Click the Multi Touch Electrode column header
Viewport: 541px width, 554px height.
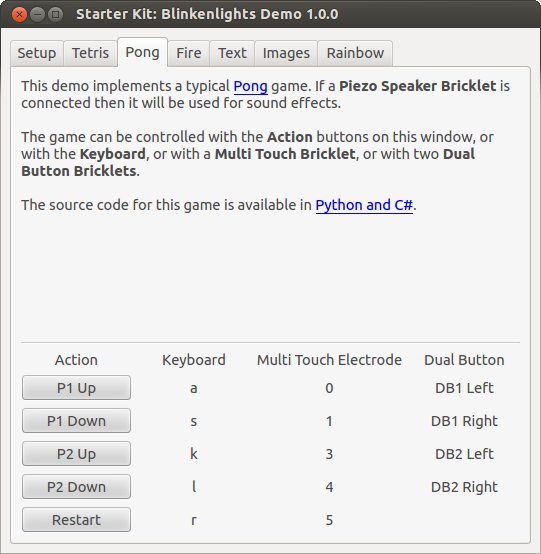click(x=329, y=360)
